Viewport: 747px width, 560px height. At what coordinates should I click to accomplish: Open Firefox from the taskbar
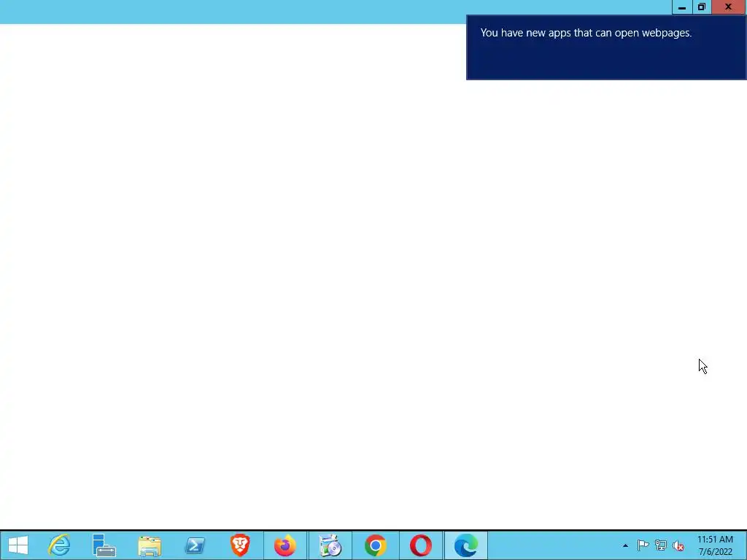tap(285, 545)
